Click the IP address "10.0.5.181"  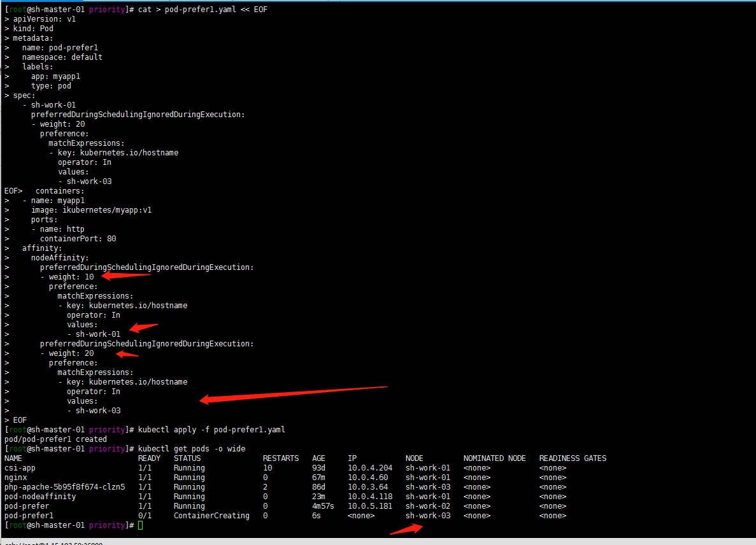click(x=370, y=506)
